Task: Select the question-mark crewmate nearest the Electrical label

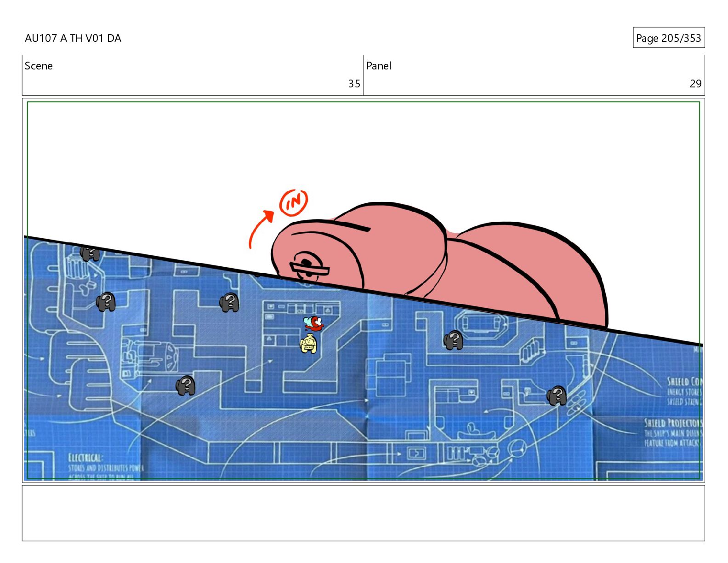Action: pos(186,385)
